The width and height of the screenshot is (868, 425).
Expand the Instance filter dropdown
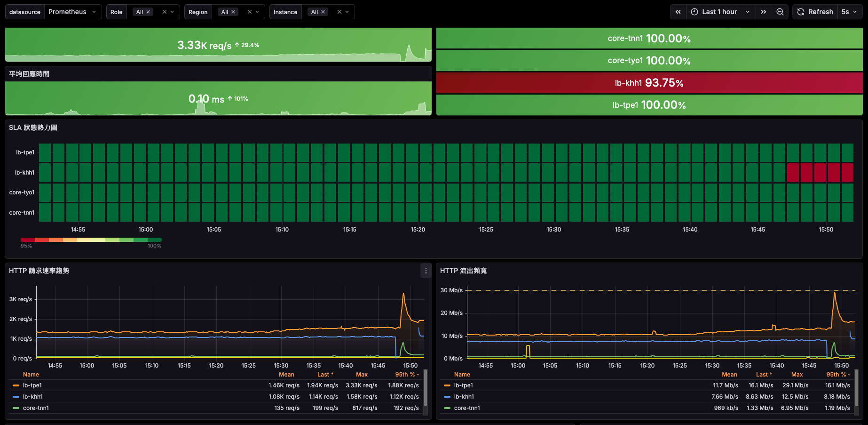(347, 12)
